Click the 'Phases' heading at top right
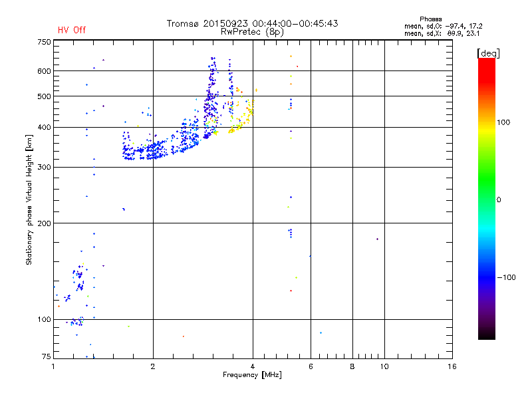Screen dimensions: 532x399 coord(430,19)
